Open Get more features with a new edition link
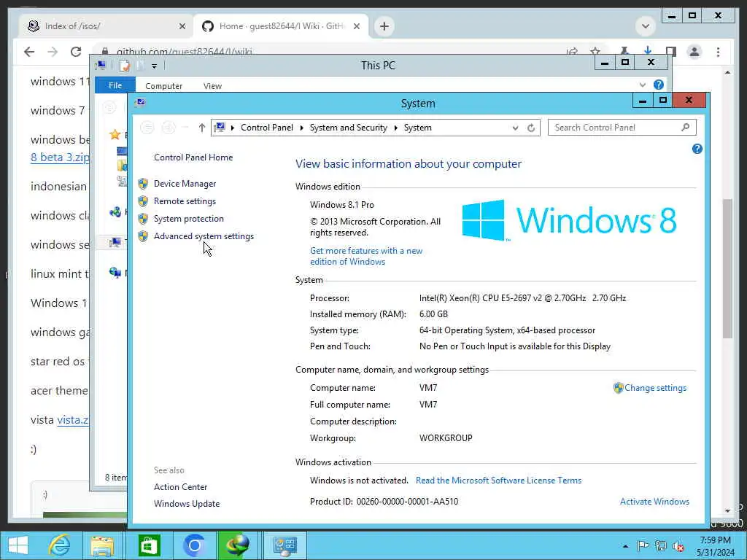 (366, 256)
